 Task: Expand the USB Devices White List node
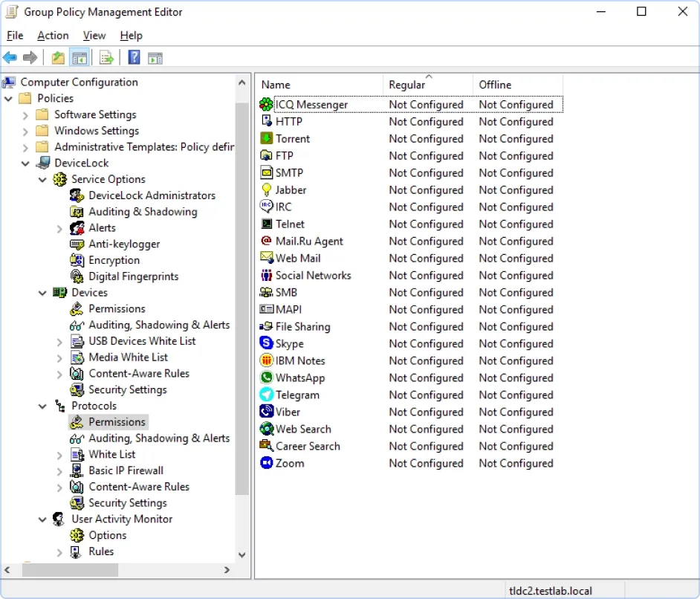[x=59, y=342]
